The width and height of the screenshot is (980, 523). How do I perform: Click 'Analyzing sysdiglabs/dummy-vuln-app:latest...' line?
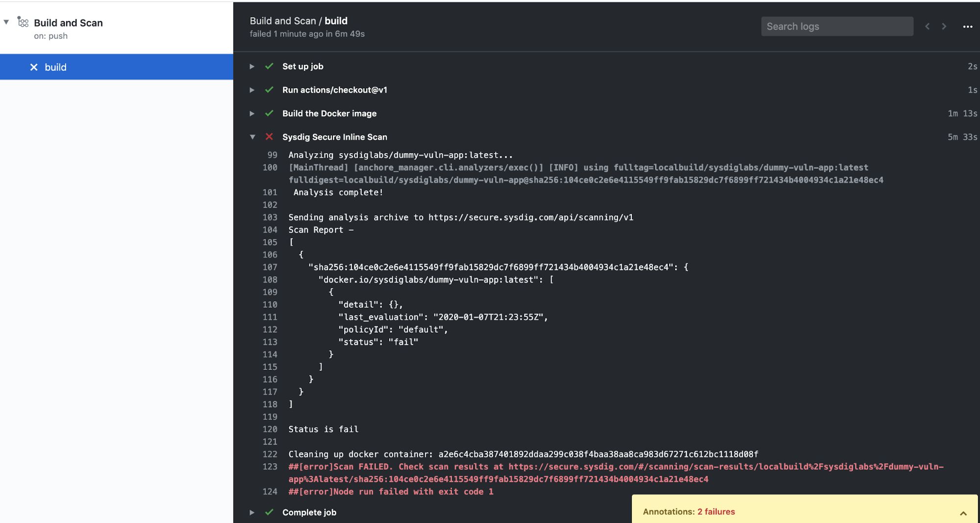coord(401,155)
